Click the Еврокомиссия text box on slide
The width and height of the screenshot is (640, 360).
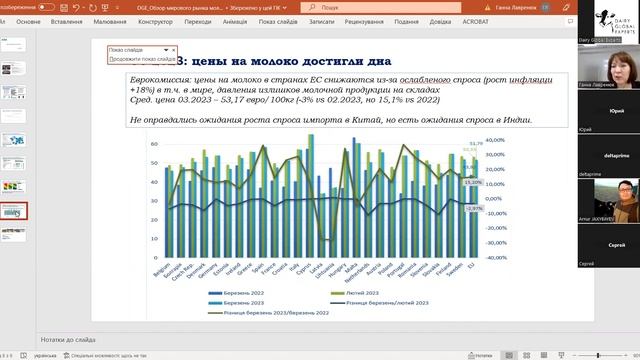click(x=347, y=100)
